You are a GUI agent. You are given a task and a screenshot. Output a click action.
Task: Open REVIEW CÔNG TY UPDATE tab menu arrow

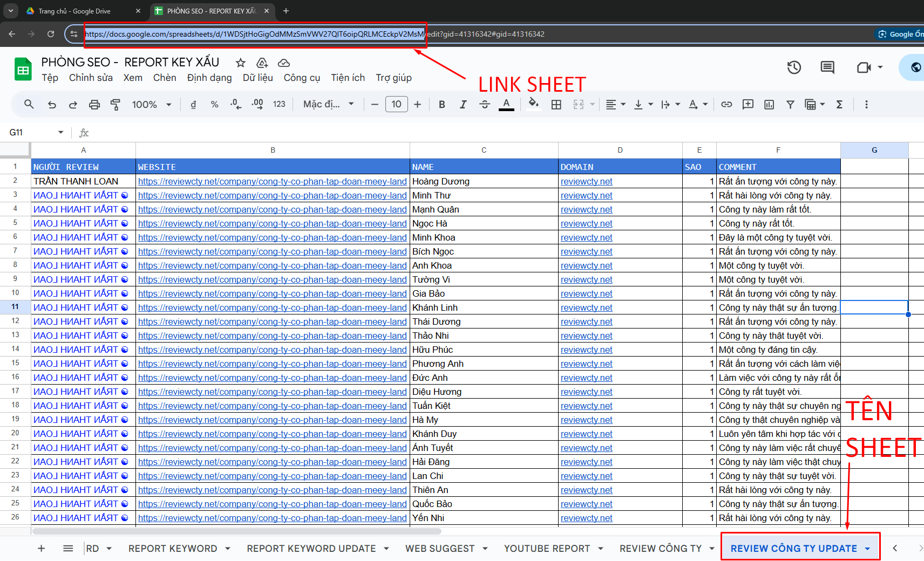coord(867,549)
